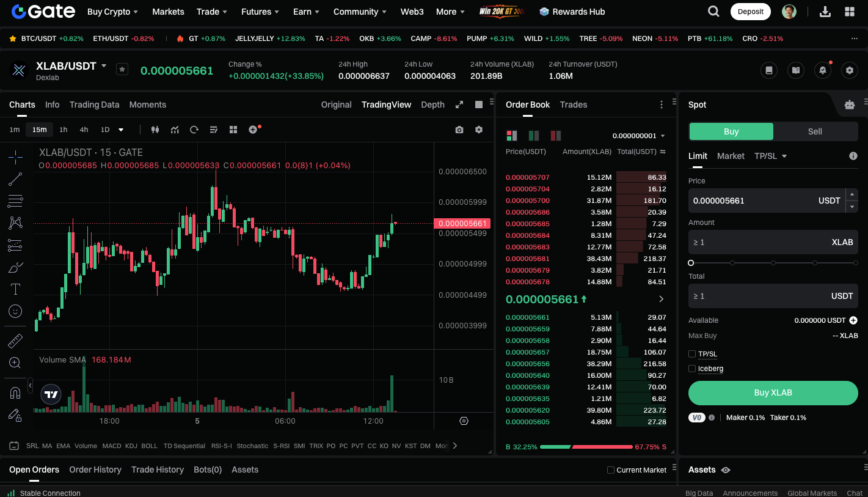Click the Buy XLAB button
Viewport: 868px width, 497px height.
tap(773, 393)
